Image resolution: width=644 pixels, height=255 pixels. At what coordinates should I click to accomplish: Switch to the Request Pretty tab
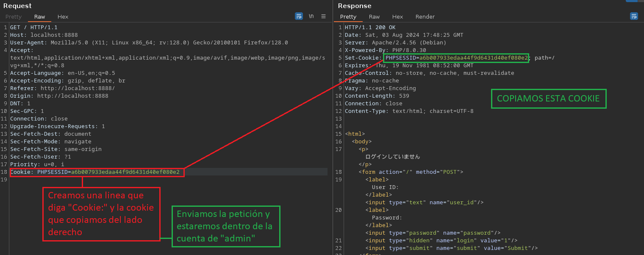[14, 17]
